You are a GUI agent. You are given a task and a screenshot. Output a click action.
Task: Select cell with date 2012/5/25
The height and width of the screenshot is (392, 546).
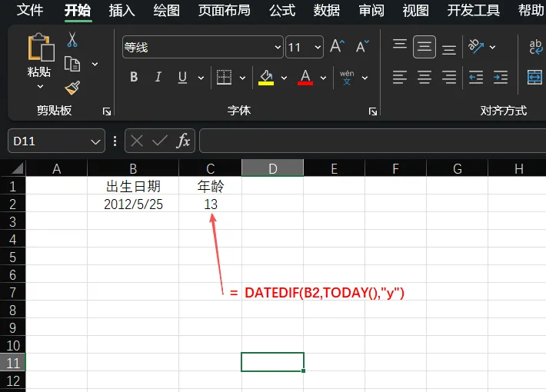coord(133,204)
